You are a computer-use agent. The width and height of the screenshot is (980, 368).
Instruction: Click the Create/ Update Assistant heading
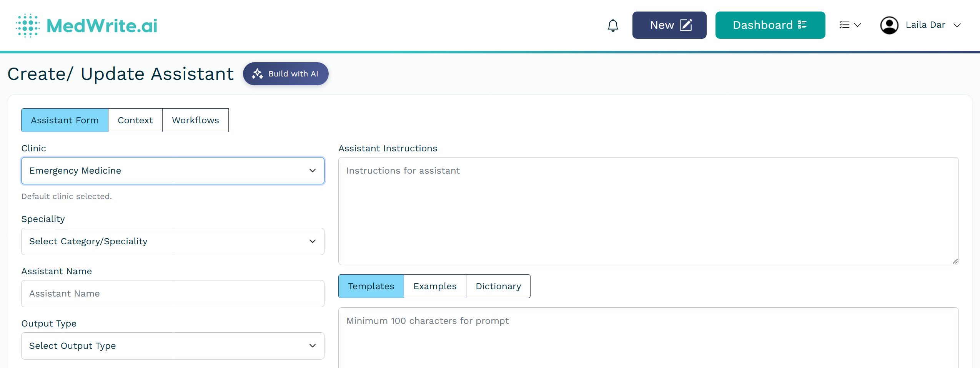click(121, 74)
